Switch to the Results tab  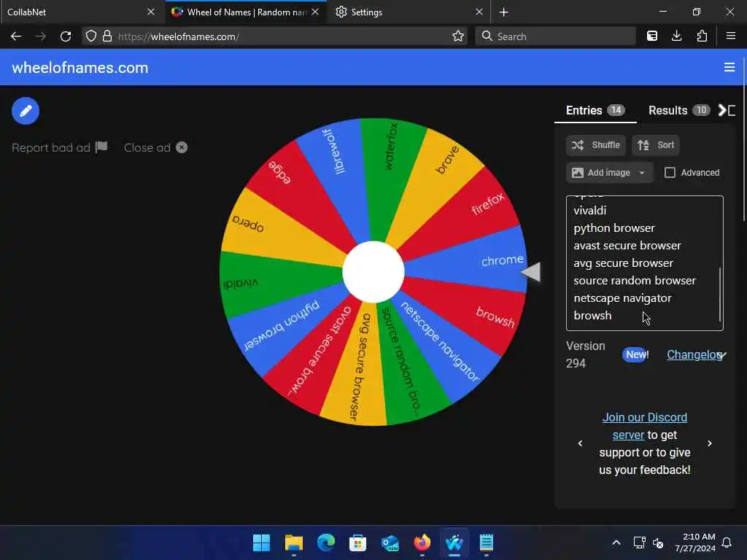tap(679, 111)
